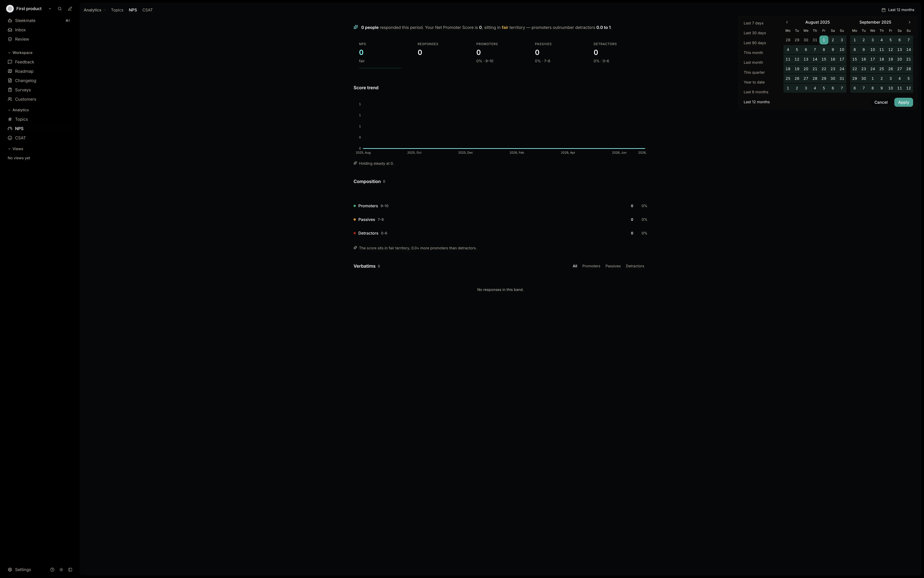Choose the Year to date preset
The height and width of the screenshot is (578, 924).
tap(754, 82)
